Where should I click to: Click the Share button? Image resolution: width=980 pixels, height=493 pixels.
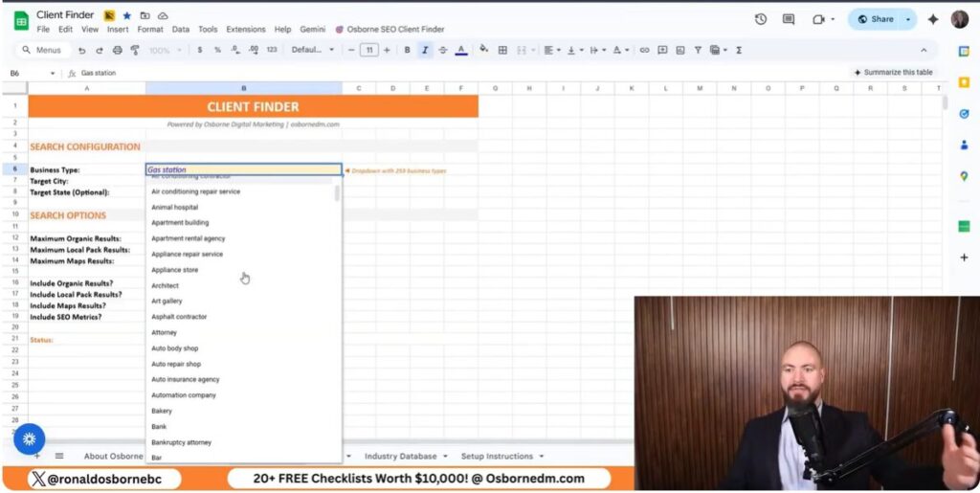pos(876,19)
